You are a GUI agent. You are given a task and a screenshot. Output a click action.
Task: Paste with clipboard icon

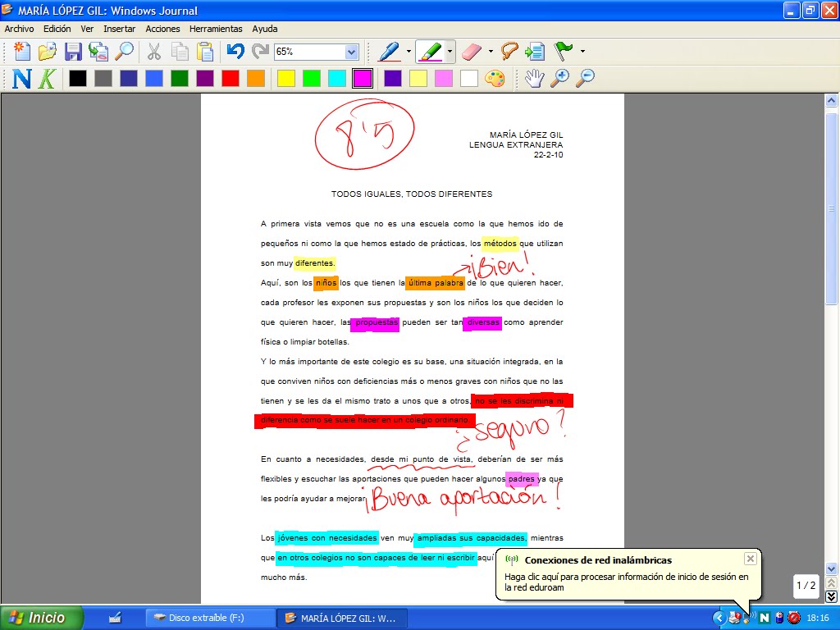[x=205, y=52]
